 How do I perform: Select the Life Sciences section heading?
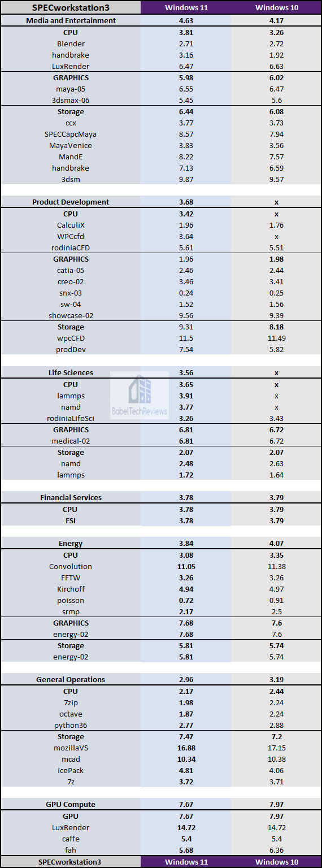(x=71, y=373)
